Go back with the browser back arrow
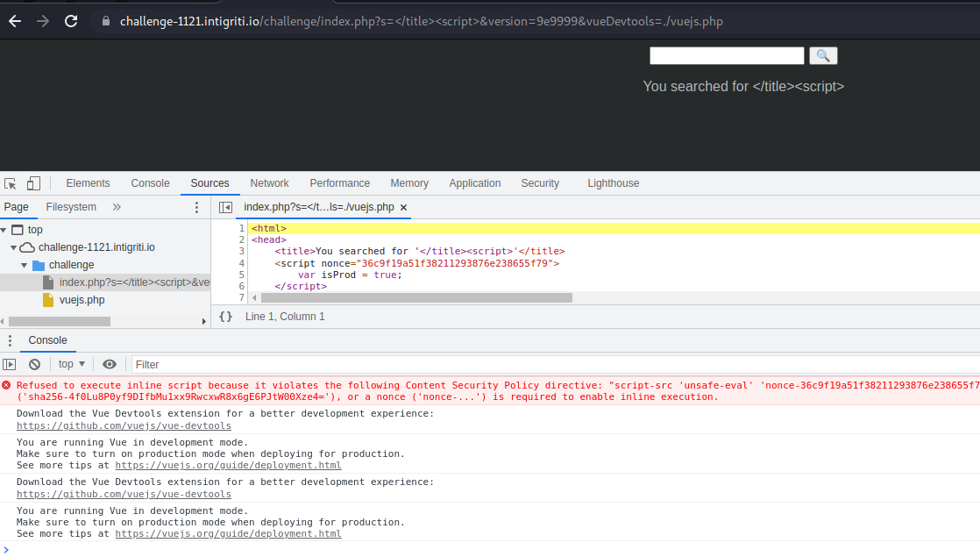 click(15, 21)
